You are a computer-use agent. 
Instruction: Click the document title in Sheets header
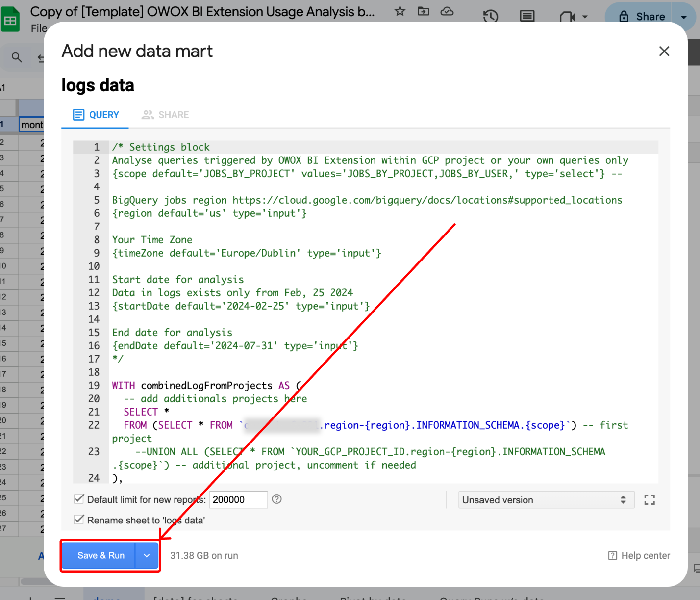202,11
